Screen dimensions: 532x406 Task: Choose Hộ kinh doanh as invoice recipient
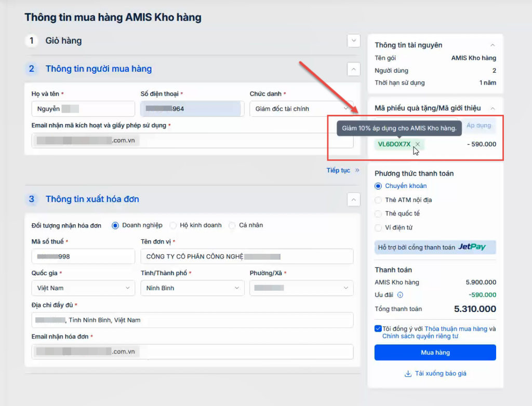click(x=173, y=225)
